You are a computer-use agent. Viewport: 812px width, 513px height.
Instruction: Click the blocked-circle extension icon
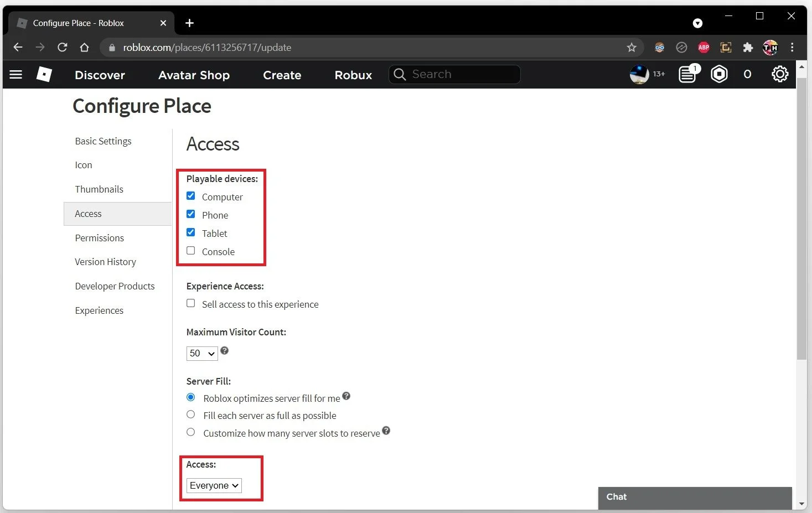[x=681, y=48]
